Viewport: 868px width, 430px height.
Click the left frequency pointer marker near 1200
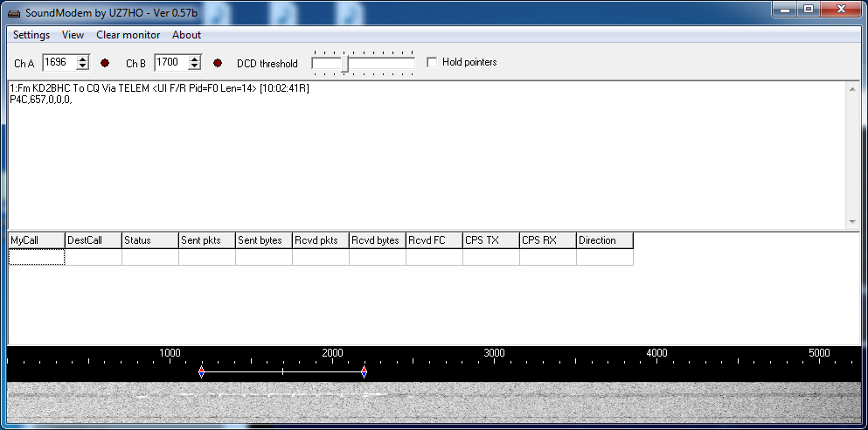pos(202,372)
